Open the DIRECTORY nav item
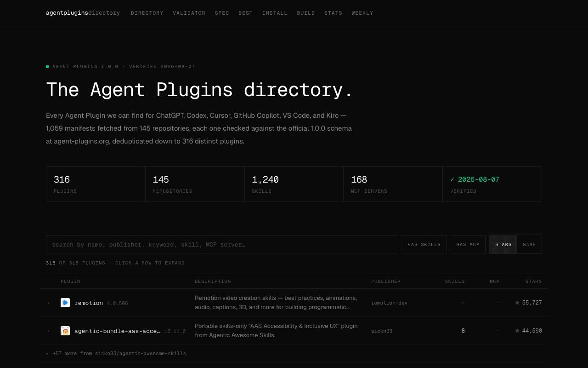The image size is (588, 368). [x=147, y=13]
